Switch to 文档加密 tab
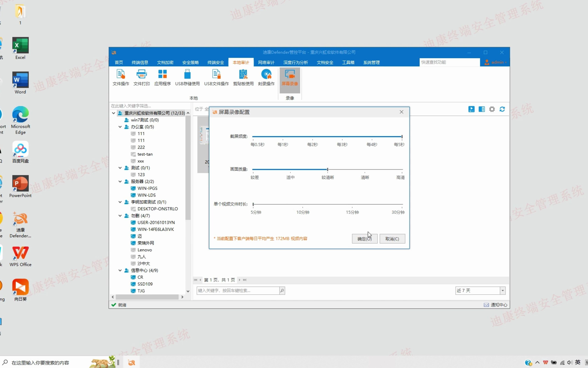This screenshot has height=368, width=588. coord(165,62)
